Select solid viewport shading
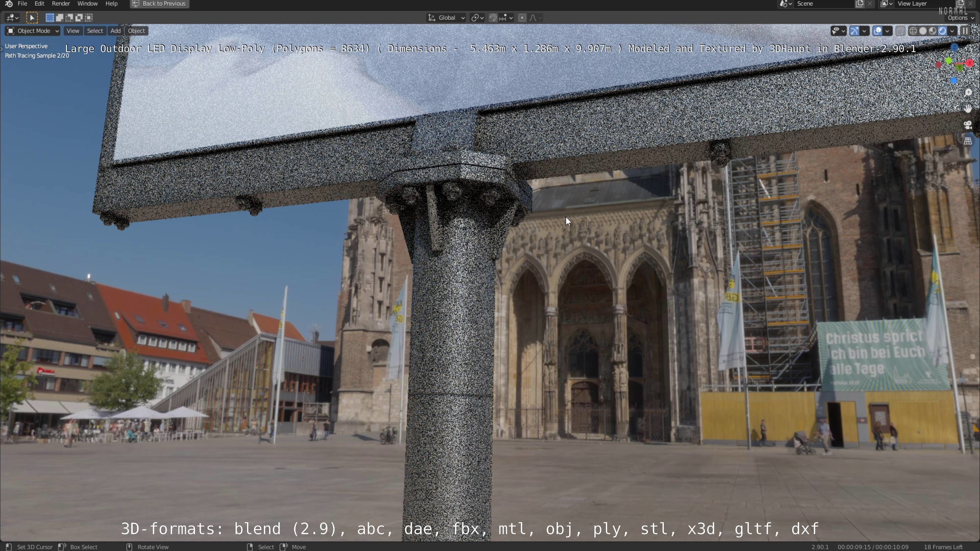This screenshot has height=551, width=980. click(923, 31)
